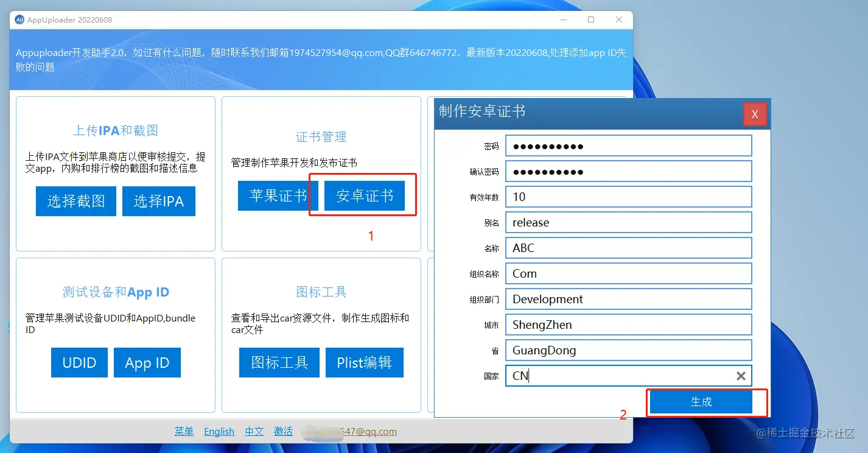Edit the 别名 alias field showing release
This screenshot has width=868, height=453.
point(629,222)
